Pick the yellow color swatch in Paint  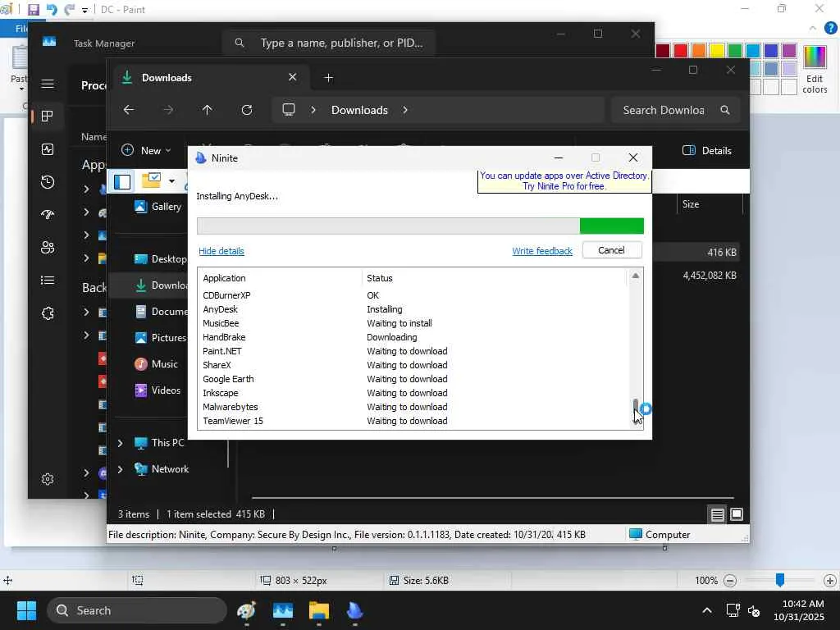(717, 51)
